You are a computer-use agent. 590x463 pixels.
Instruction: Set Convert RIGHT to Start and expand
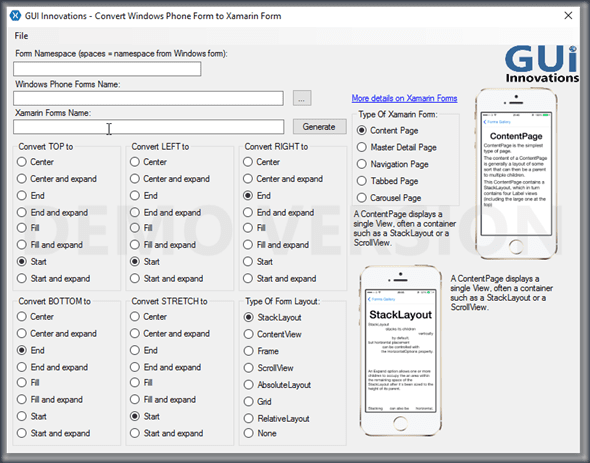(x=280, y=279)
